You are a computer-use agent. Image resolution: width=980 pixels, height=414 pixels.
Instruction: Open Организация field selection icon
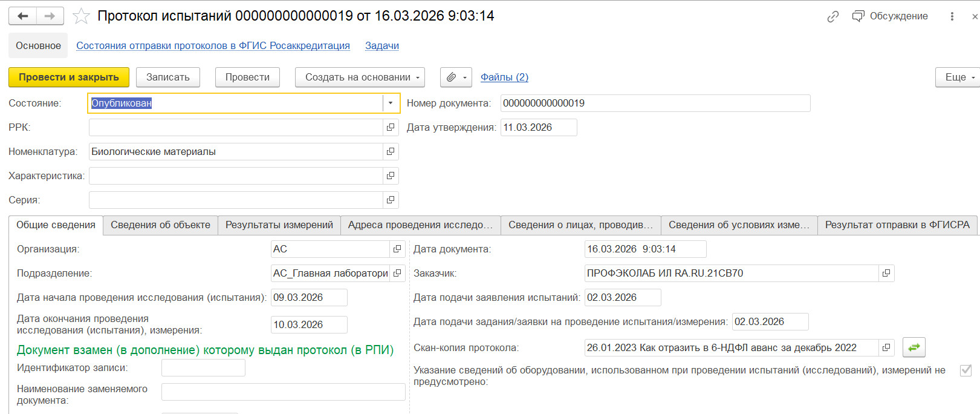click(397, 249)
